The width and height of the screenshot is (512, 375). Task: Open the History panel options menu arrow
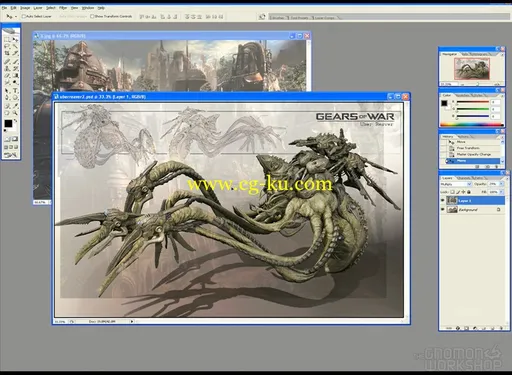pyautogui.click(x=502, y=137)
